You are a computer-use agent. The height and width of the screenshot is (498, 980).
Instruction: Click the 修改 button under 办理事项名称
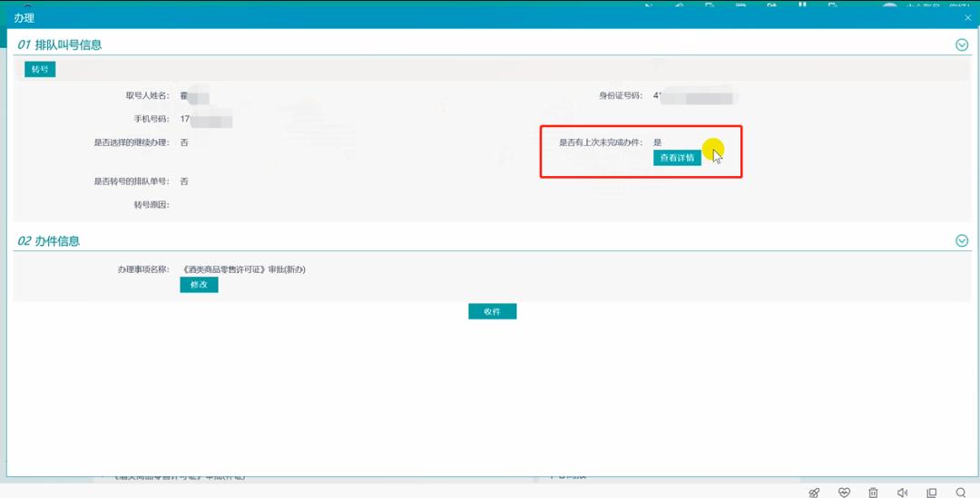click(199, 285)
